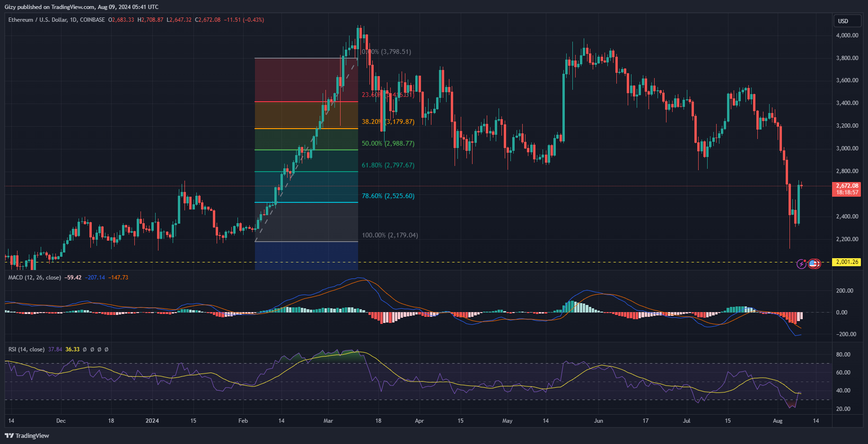Click the Dec label on time axis
Image resolution: width=868 pixels, height=444 pixels.
coord(61,421)
